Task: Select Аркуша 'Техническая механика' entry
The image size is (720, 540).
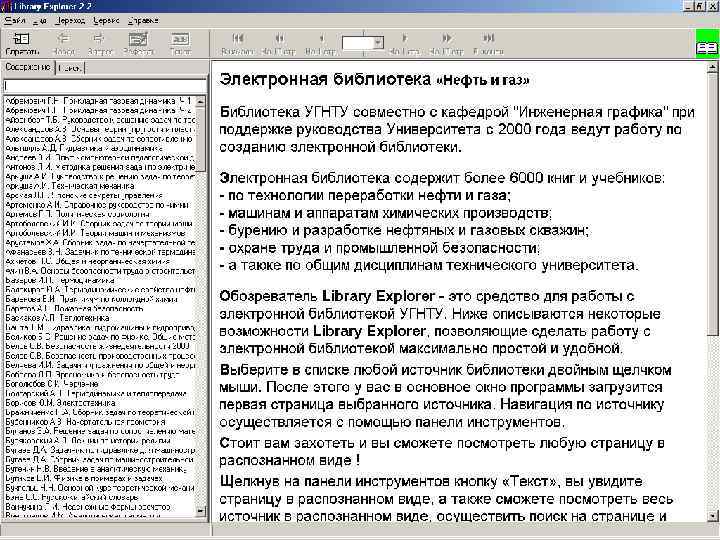Action: (70, 186)
